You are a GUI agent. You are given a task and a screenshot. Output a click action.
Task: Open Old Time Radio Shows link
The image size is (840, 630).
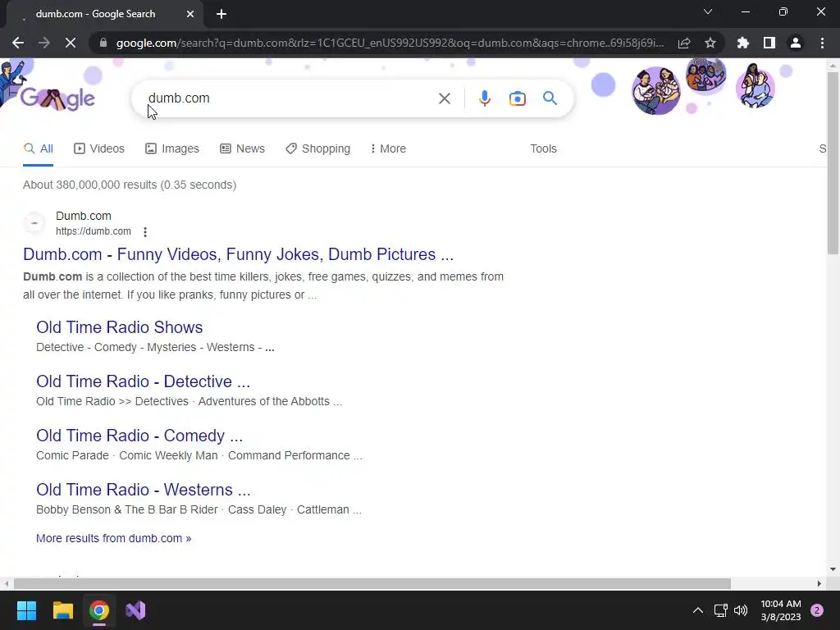120,327
